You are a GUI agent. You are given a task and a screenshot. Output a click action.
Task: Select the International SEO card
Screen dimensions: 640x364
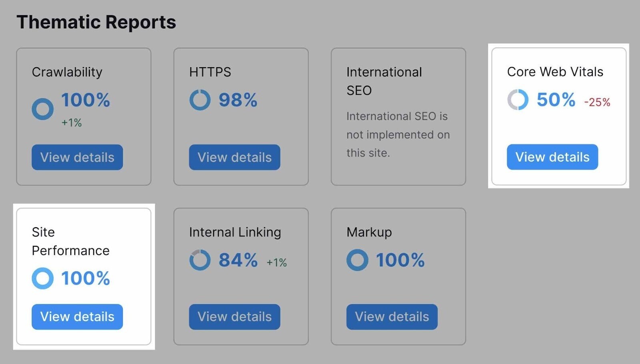click(x=398, y=116)
